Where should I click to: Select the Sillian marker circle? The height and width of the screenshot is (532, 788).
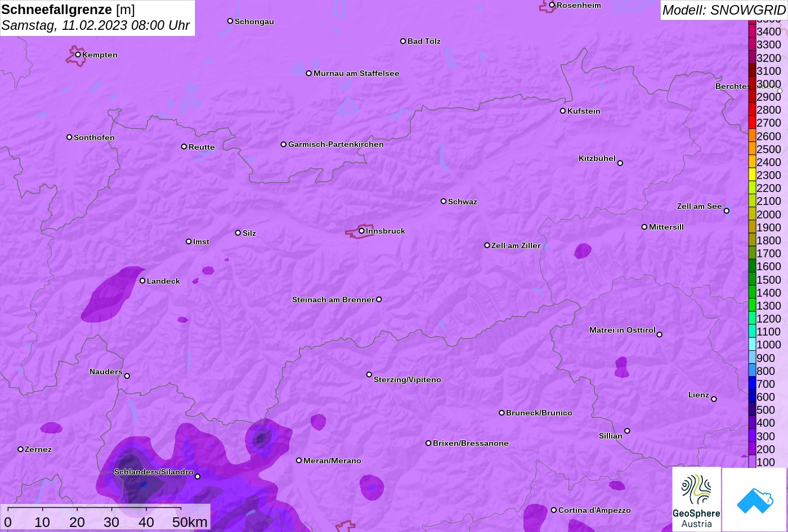pyautogui.click(x=627, y=431)
